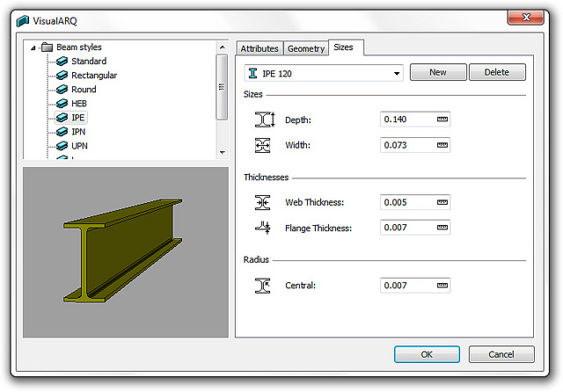Select the Rectangular beam style icon
This screenshot has width=563, height=392.
[62, 76]
